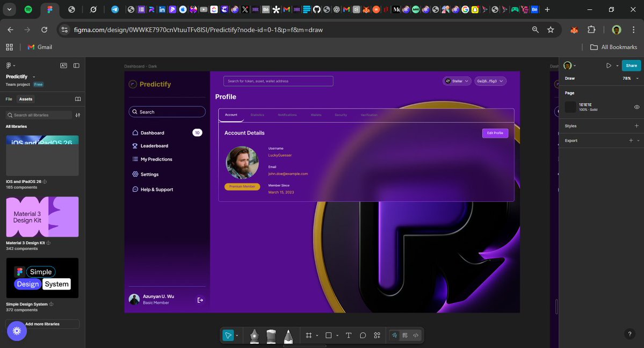Expand the shape tools chevron
Viewport: 644px width, 348px height.
click(337, 336)
